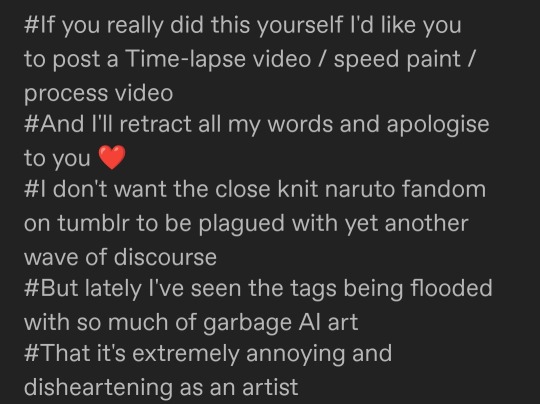
Task: Click the words 'yet another'
Action: (406, 223)
